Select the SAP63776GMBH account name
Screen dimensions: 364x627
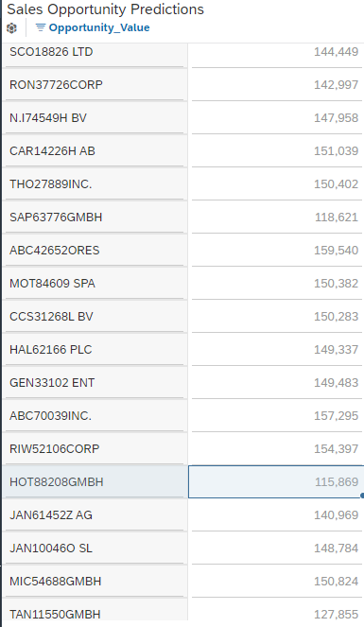pos(56,218)
